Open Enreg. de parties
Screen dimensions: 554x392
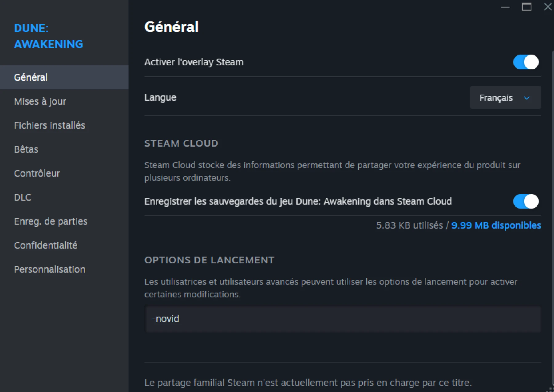point(50,221)
